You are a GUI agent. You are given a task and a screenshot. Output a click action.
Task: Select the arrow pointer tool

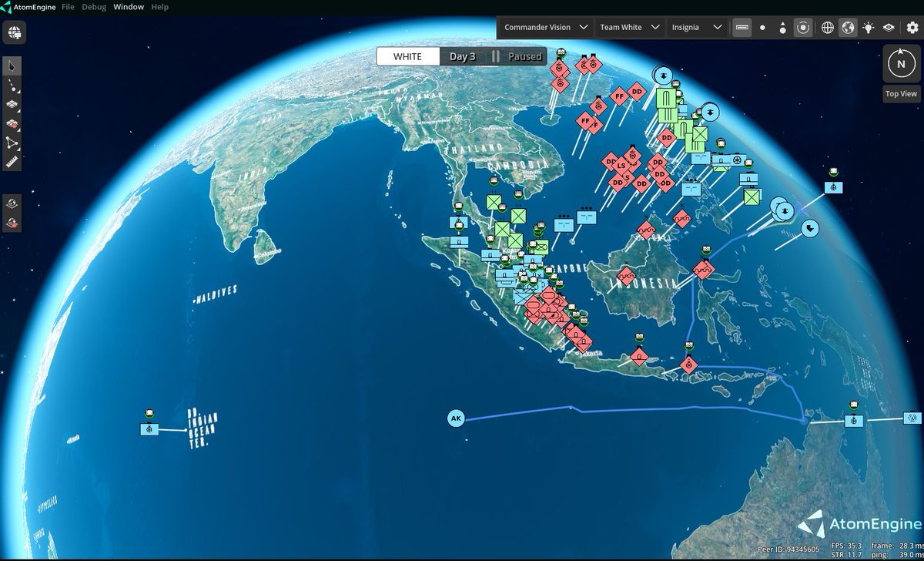pyautogui.click(x=12, y=66)
